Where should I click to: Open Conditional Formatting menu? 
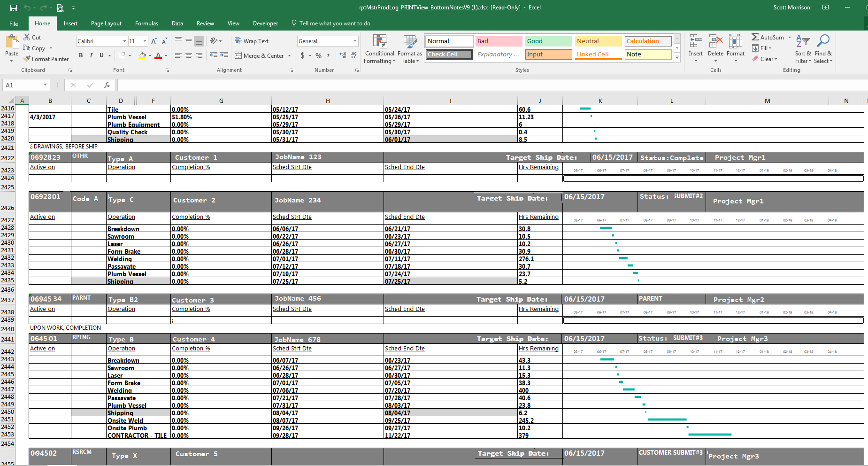[380, 49]
